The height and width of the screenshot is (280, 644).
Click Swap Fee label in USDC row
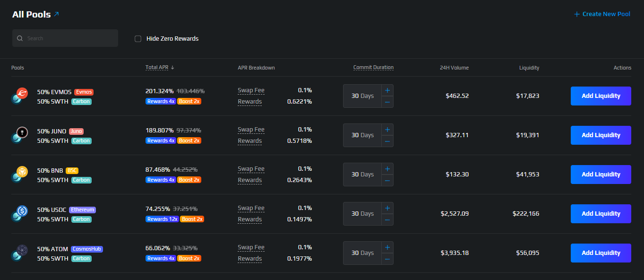251,208
